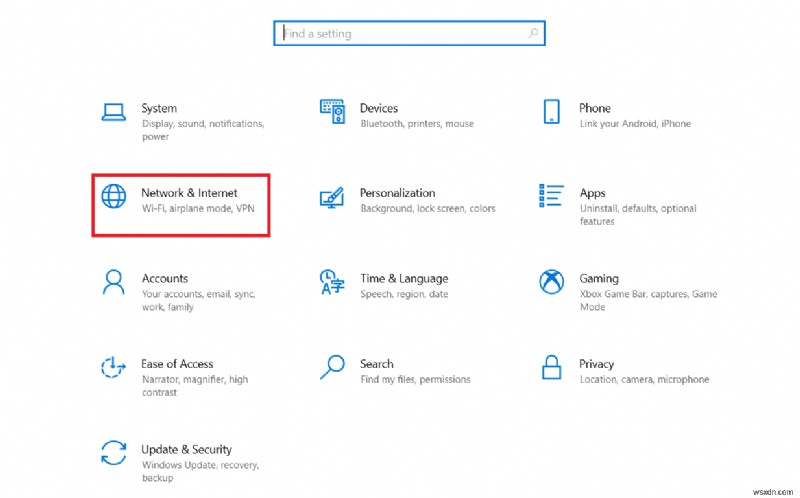Open the Accounts person icon
This screenshot has height=498, width=800.
pyautogui.click(x=114, y=281)
